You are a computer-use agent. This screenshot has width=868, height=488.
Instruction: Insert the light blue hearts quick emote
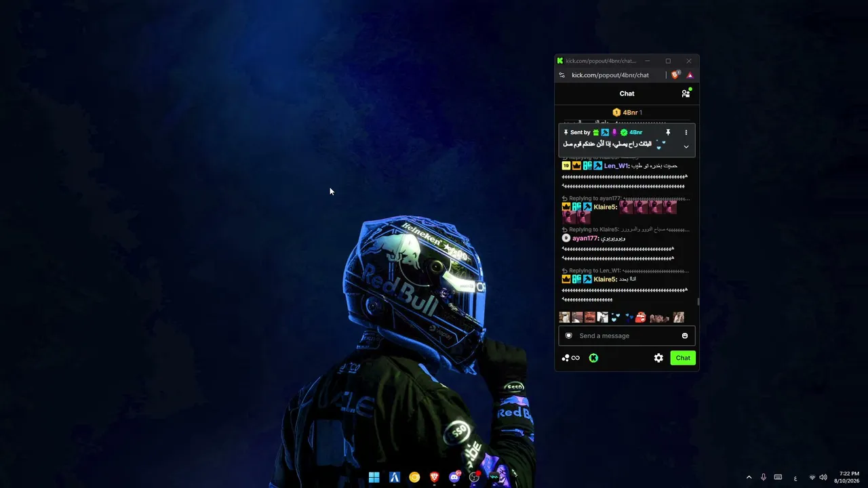[x=616, y=317]
